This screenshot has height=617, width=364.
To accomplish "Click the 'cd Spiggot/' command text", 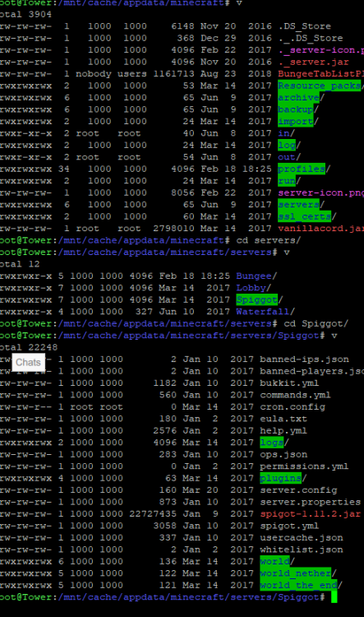I will 316,323.
